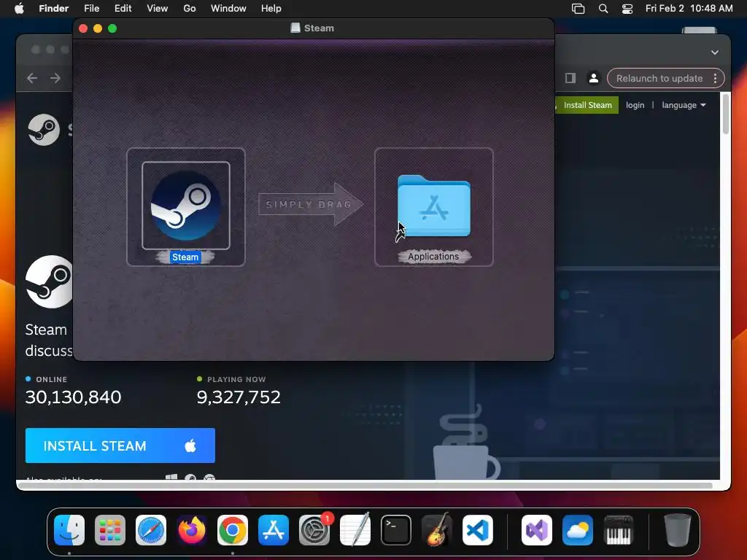Image resolution: width=747 pixels, height=560 pixels.
Task: Open the App Store dock icon
Action: pos(274,530)
